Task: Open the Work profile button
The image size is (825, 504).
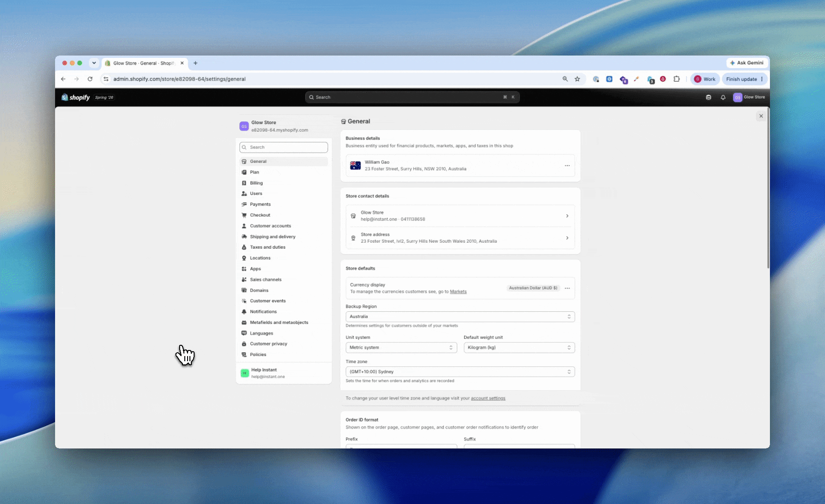Action: pos(705,79)
